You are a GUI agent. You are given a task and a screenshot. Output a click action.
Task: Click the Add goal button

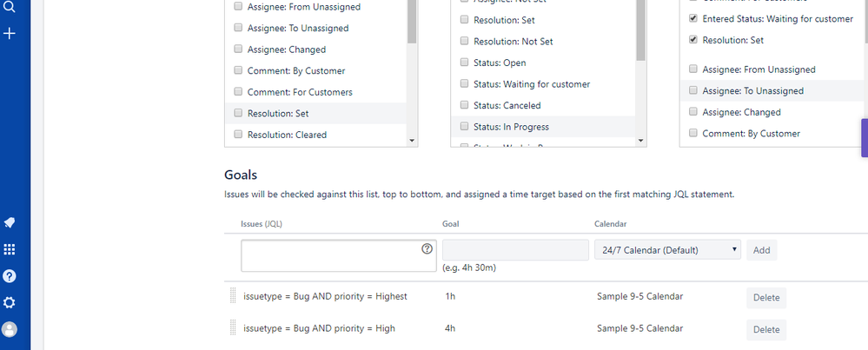tap(761, 250)
